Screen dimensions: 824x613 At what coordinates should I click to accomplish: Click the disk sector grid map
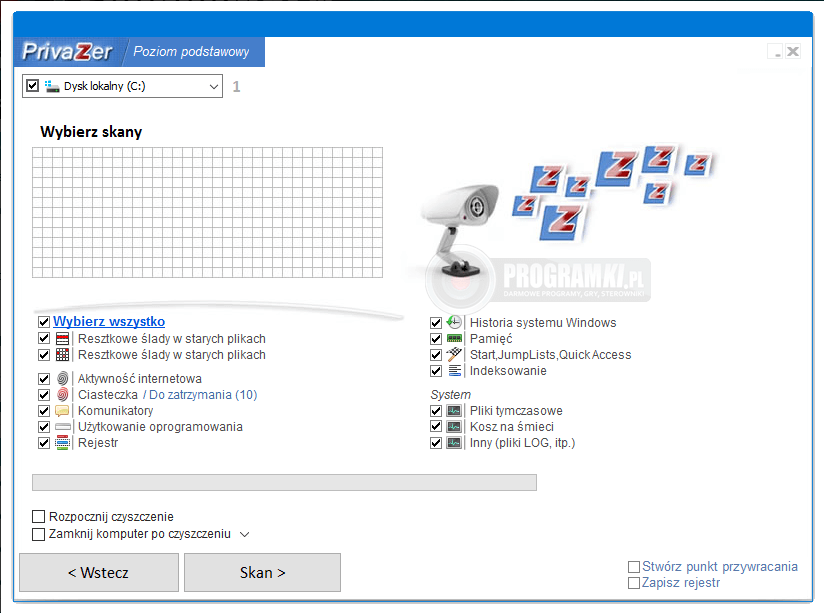(208, 212)
